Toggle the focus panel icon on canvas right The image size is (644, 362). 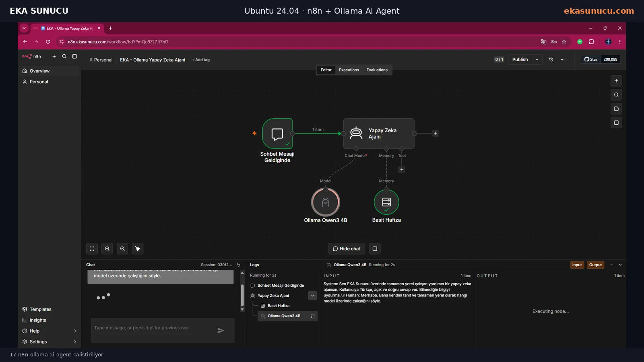pyautogui.click(x=616, y=123)
